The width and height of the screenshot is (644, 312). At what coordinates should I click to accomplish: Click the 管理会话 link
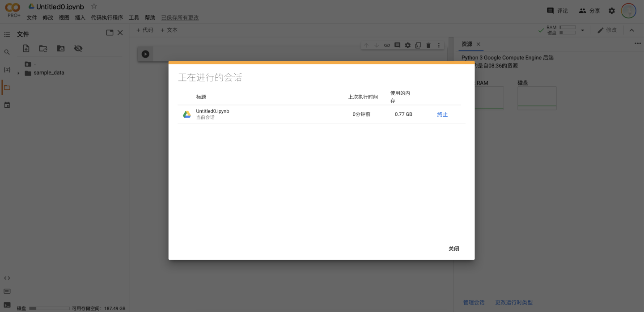coord(474,303)
